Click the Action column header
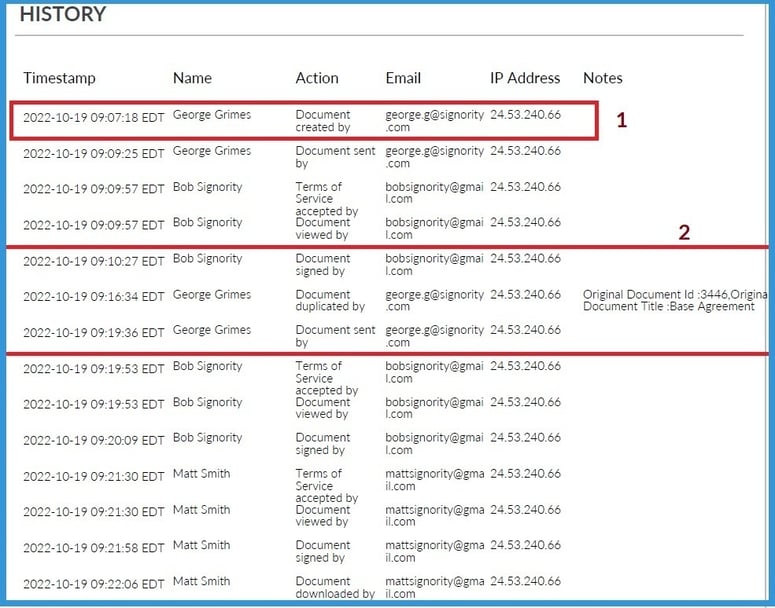Screen dimensions: 775x608 (x=317, y=78)
